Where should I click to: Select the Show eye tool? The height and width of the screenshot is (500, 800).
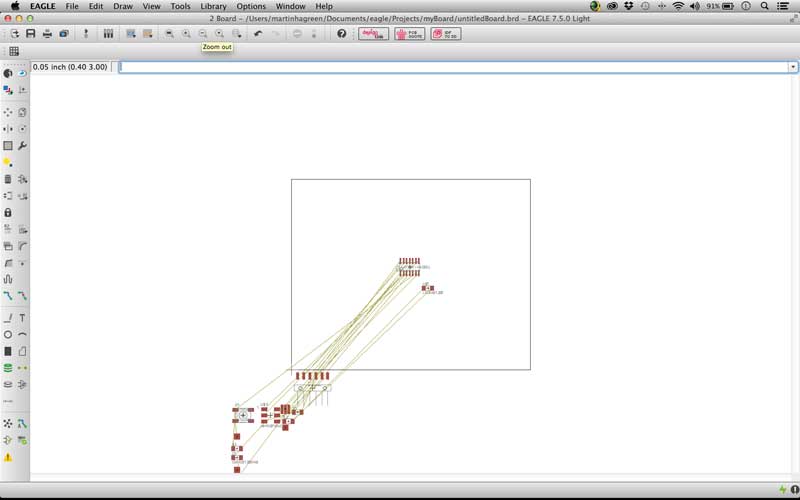point(22,73)
